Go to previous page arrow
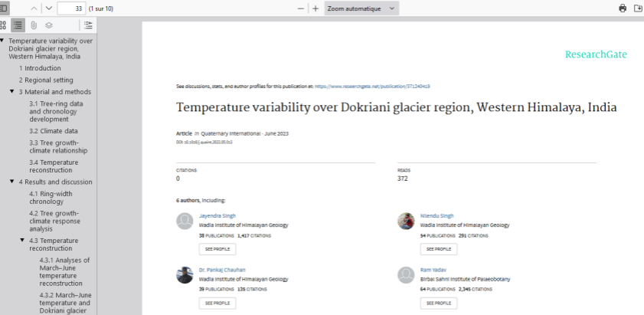The image size is (644, 315). pos(34,8)
